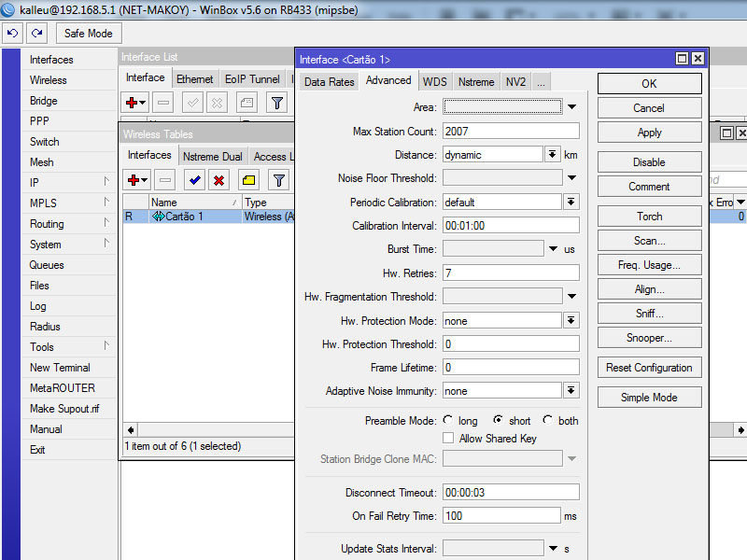Toggle Allow Shared Key checkbox
Viewport: 747px width, 560px height.
[448, 438]
